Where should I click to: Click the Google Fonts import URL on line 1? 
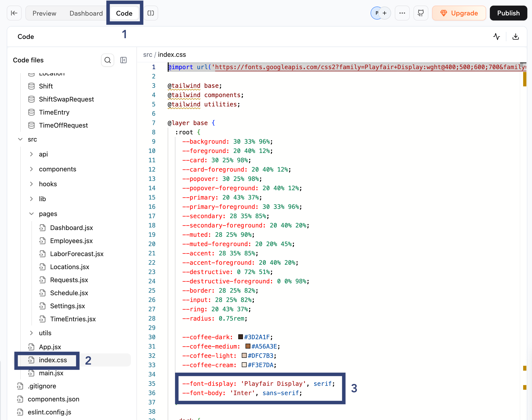370,67
